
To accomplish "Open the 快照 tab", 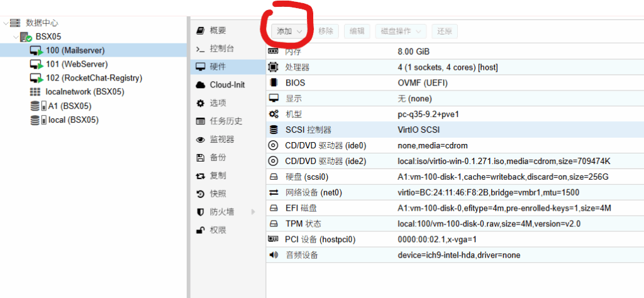I will (229, 194).
